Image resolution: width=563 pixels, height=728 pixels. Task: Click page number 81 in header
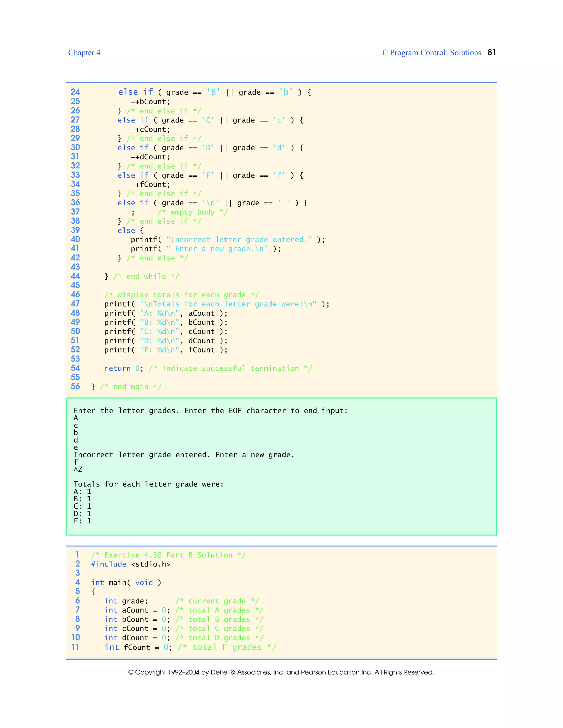492,52
